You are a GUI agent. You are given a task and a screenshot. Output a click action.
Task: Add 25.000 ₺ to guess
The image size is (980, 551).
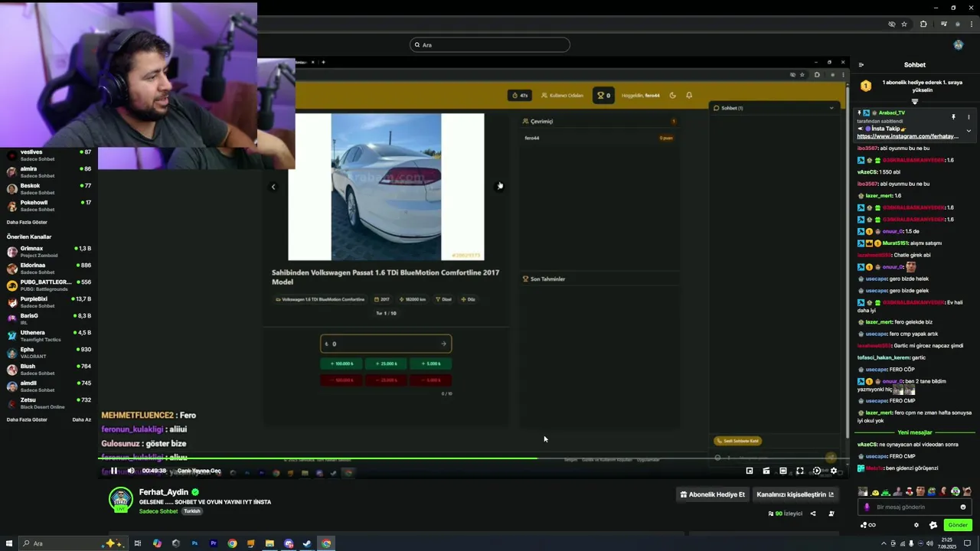[x=386, y=364]
